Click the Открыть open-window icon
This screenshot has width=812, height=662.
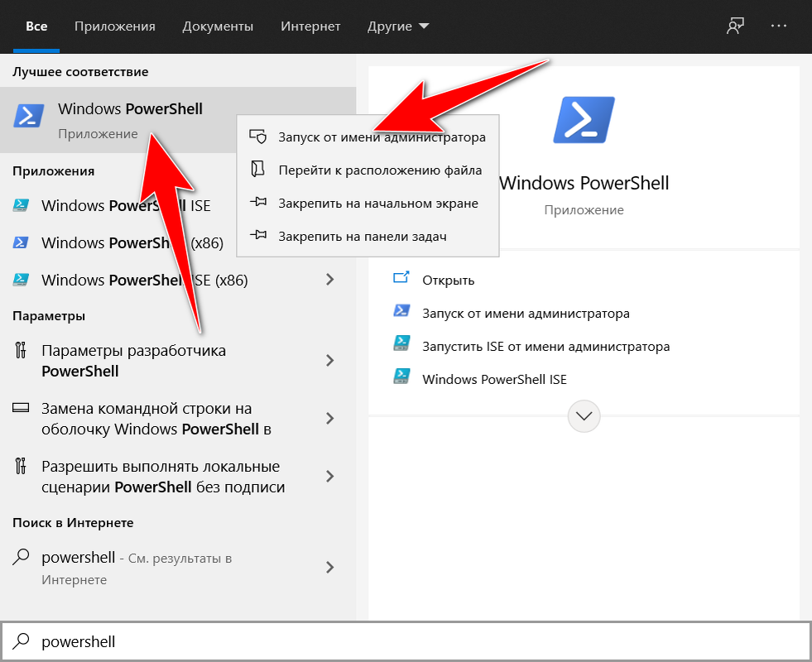tap(401, 278)
